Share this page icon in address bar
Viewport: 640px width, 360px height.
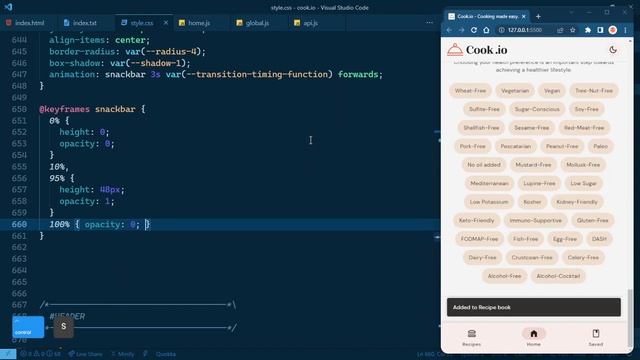[x=560, y=30]
